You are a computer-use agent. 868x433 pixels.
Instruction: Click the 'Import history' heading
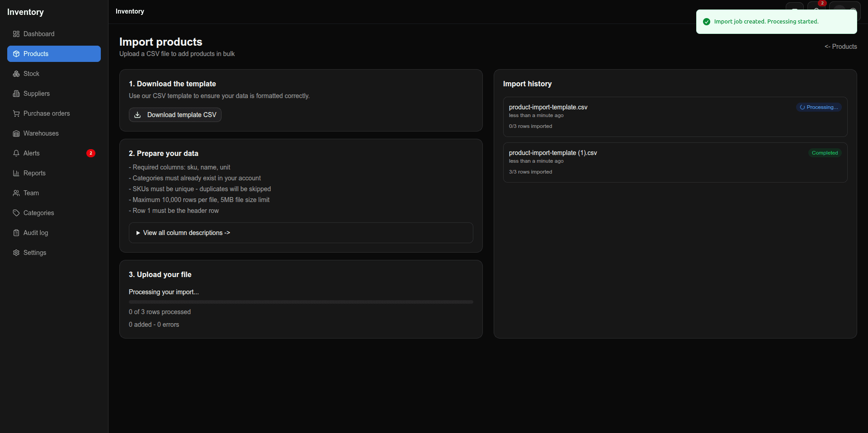pyautogui.click(x=527, y=84)
